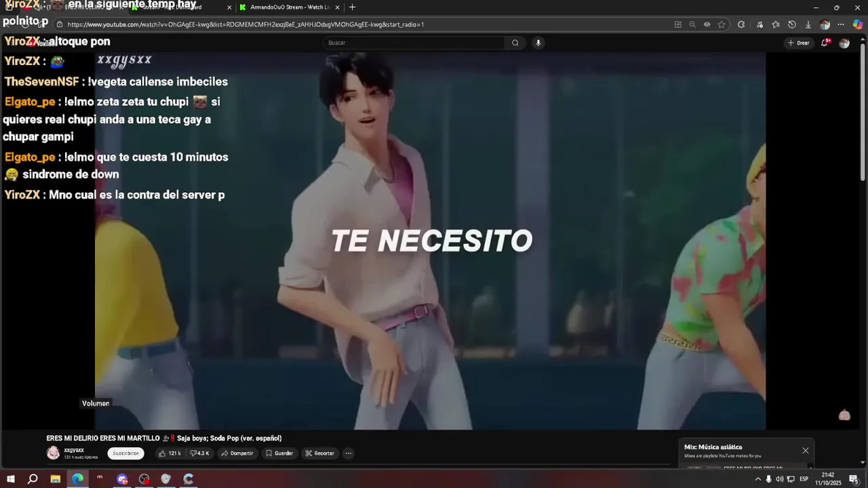Close the Mix: Música asiática panel
The image size is (868, 488).
pyautogui.click(x=806, y=451)
